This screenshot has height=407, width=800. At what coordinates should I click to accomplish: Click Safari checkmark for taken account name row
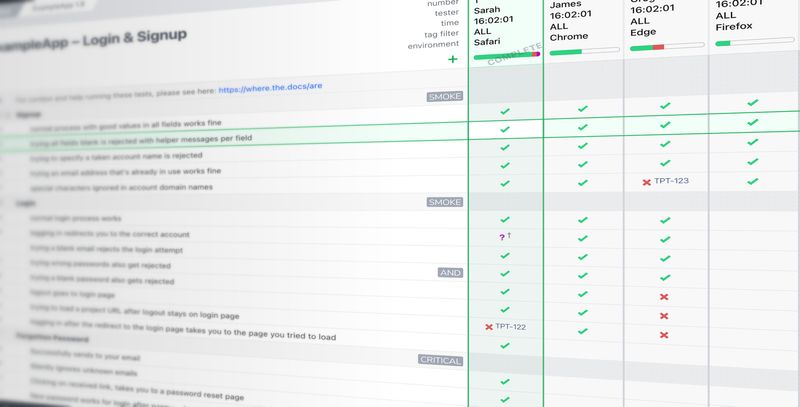(505, 147)
